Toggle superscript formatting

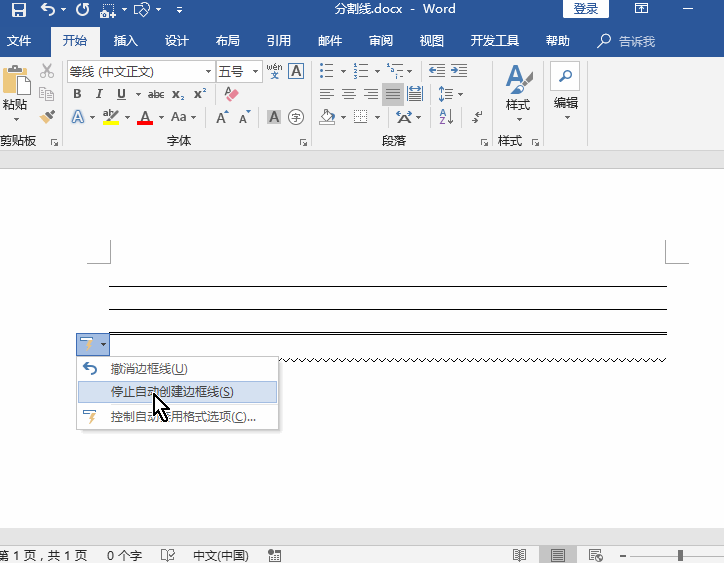(200, 94)
